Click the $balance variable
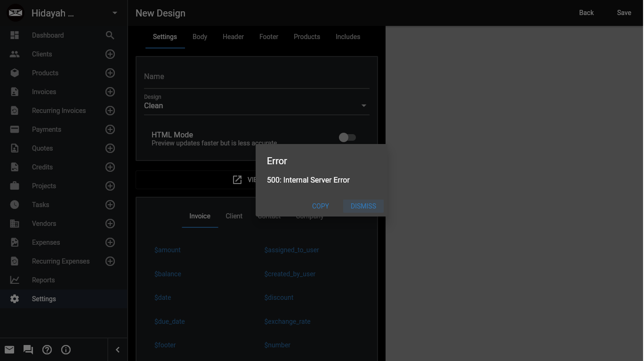644x361 pixels. (168, 274)
